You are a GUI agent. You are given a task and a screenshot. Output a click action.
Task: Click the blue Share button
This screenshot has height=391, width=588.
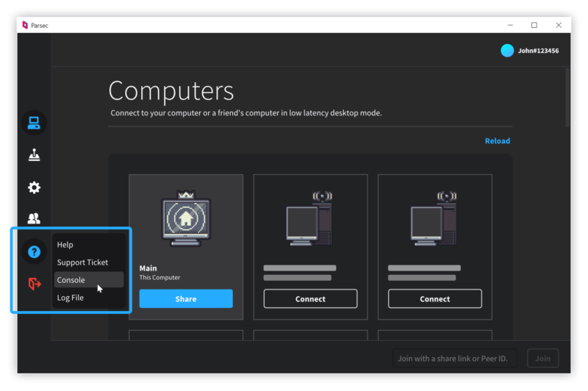coord(186,299)
